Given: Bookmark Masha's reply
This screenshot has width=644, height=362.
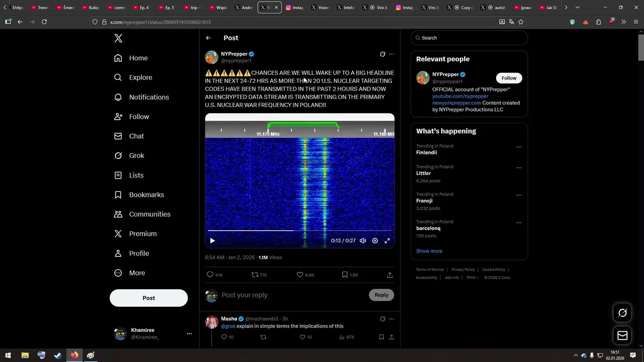Looking at the screenshot, I should [x=381, y=337].
